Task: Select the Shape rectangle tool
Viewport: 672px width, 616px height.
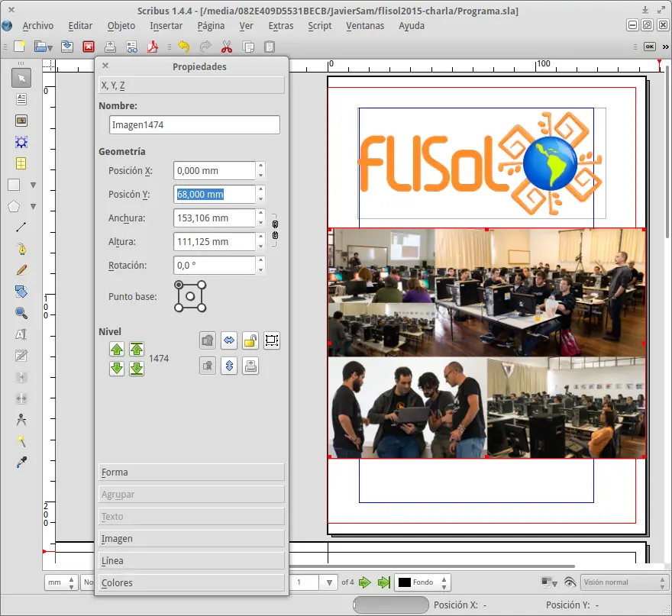Action: pos(15,185)
